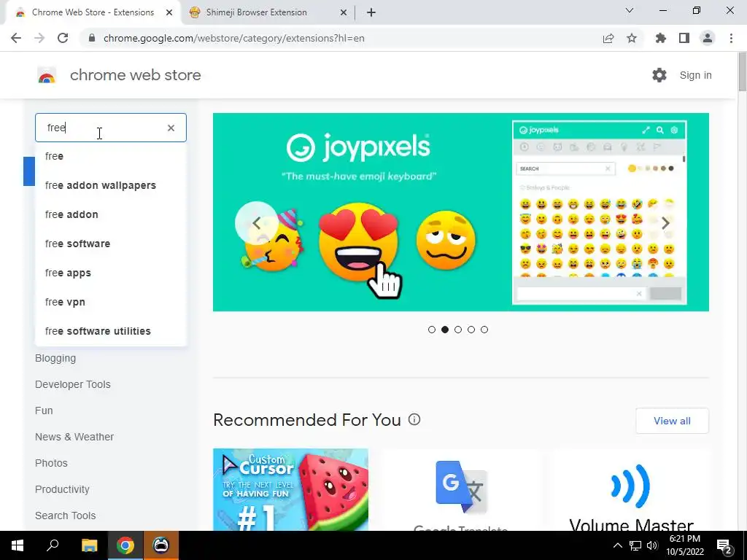Click the Shimeji app taskbar icon
The image size is (747, 560).
pos(161,545)
